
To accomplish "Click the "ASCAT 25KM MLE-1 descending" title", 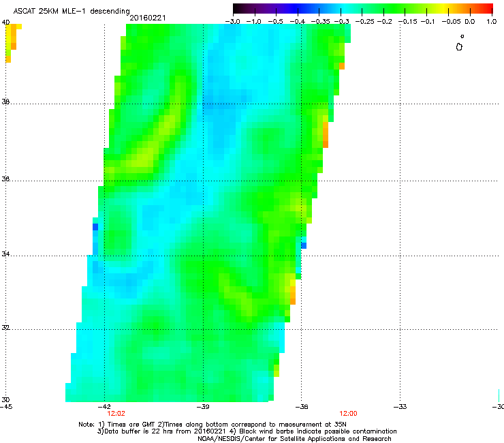I will pos(72,11).
